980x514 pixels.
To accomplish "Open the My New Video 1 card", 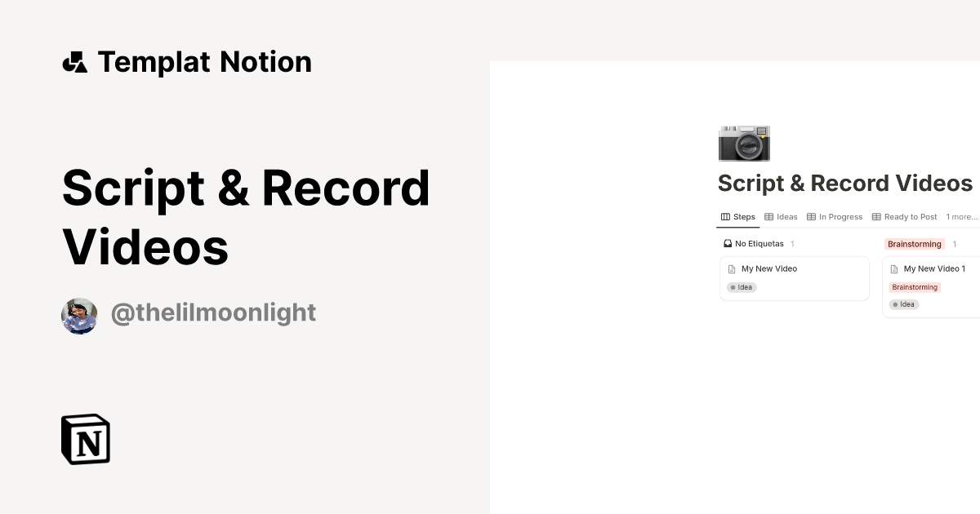I will coord(933,268).
